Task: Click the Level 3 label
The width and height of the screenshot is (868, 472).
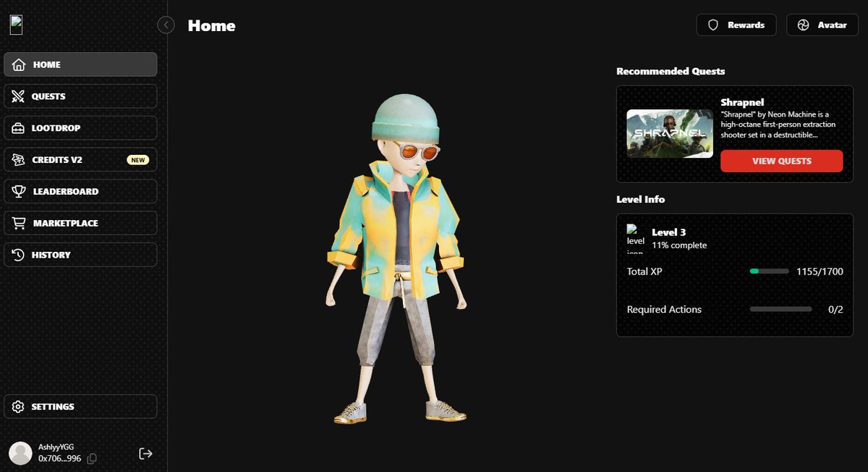Action: click(x=669, y=232)
